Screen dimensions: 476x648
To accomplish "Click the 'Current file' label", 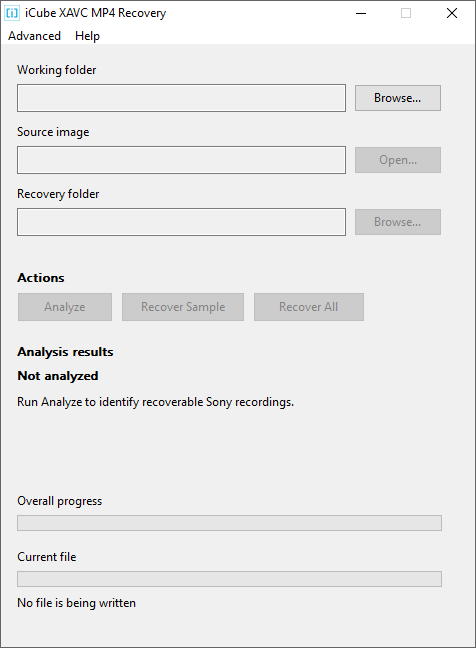I will click(47, 557).
